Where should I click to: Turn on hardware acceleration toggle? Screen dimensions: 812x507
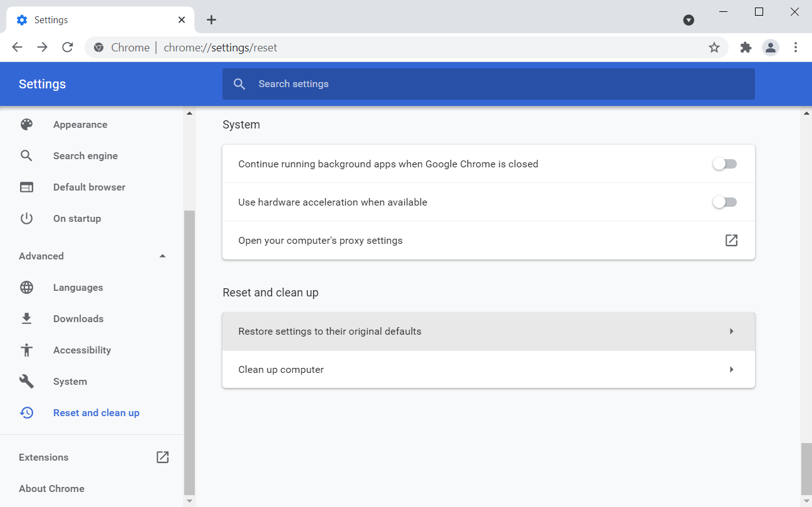(724, 202)
